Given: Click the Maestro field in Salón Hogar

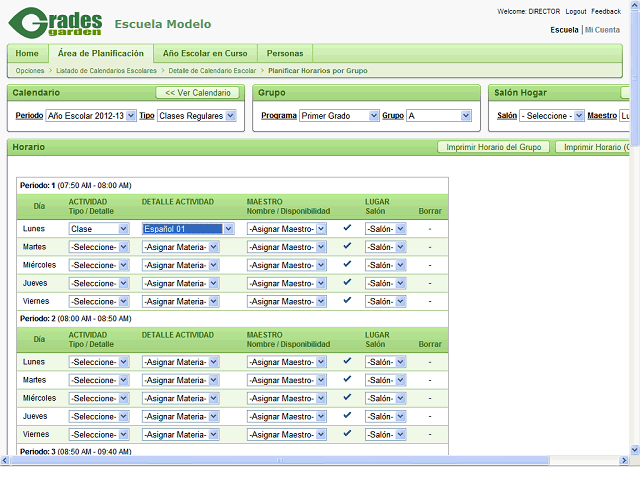Looking at the screenshot, I should (624, 116).
